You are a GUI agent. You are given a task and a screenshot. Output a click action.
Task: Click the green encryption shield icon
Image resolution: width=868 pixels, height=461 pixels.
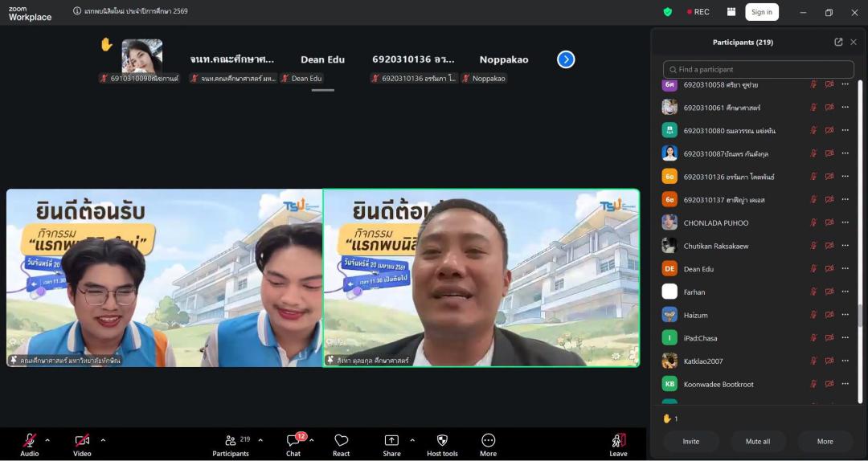coord(667,12)
